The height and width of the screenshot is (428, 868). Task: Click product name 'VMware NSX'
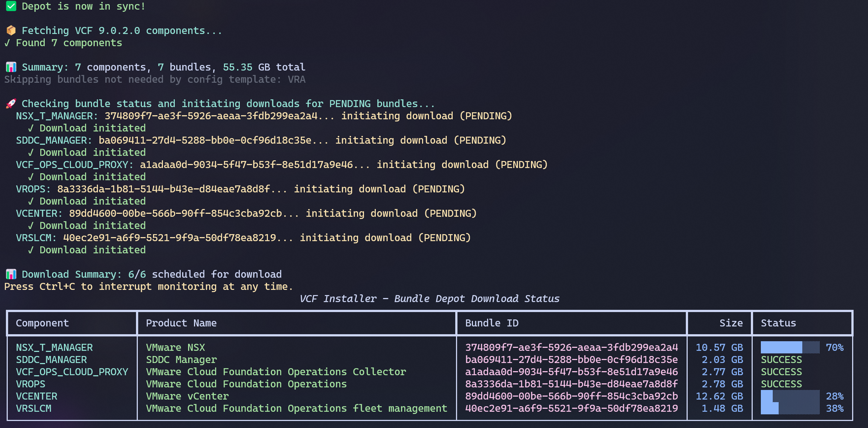tap(175, 347)
